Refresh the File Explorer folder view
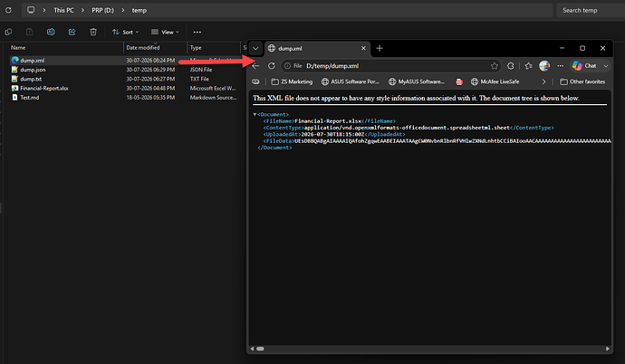Screen dimensions: 625x364 coord(8,10)
